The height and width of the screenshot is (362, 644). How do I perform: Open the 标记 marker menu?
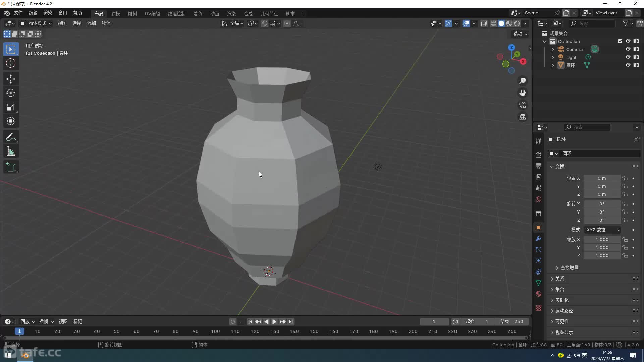[78, 322]
